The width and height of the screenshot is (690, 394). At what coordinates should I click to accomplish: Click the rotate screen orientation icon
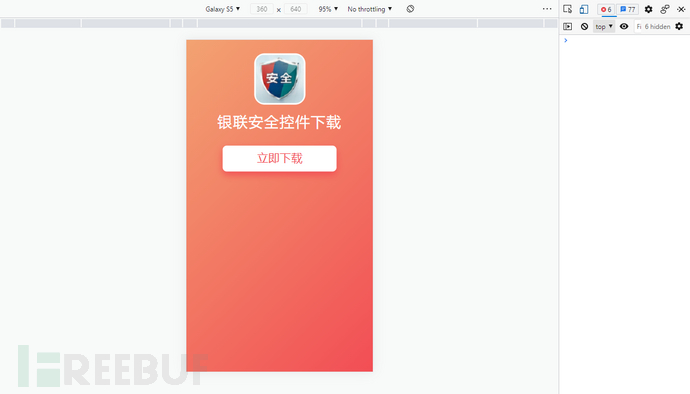410,9
